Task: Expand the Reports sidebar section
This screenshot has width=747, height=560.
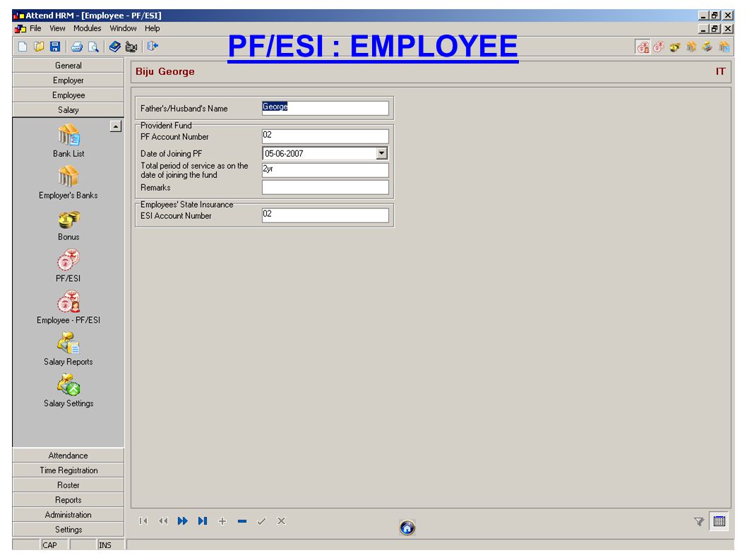Action: (68, 499)
